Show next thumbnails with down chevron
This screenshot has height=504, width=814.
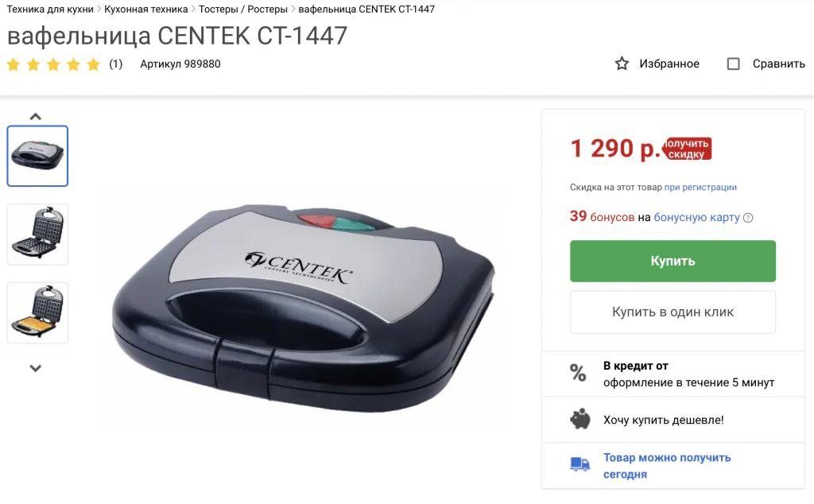click(x=35, y=368)
